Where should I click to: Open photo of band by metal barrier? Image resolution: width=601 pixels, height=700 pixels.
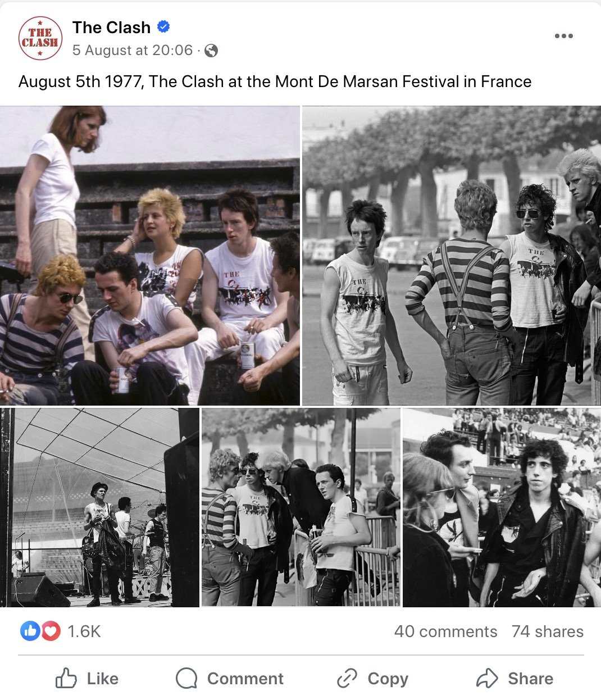coord(301,507)
